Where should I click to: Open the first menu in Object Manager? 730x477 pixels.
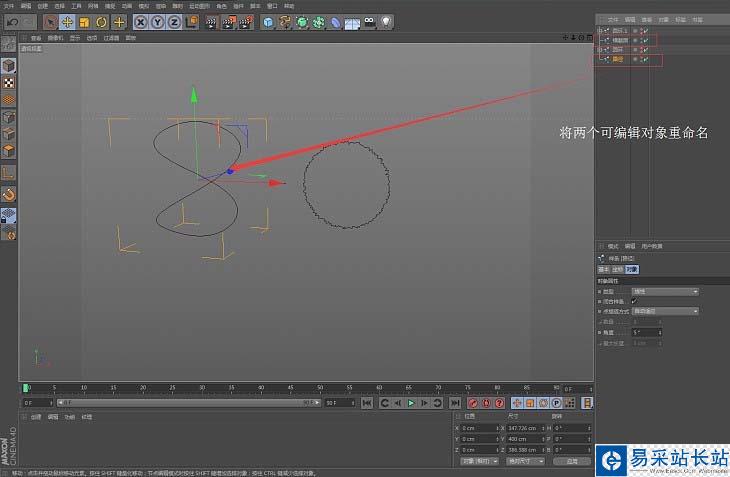click(613, 20)
